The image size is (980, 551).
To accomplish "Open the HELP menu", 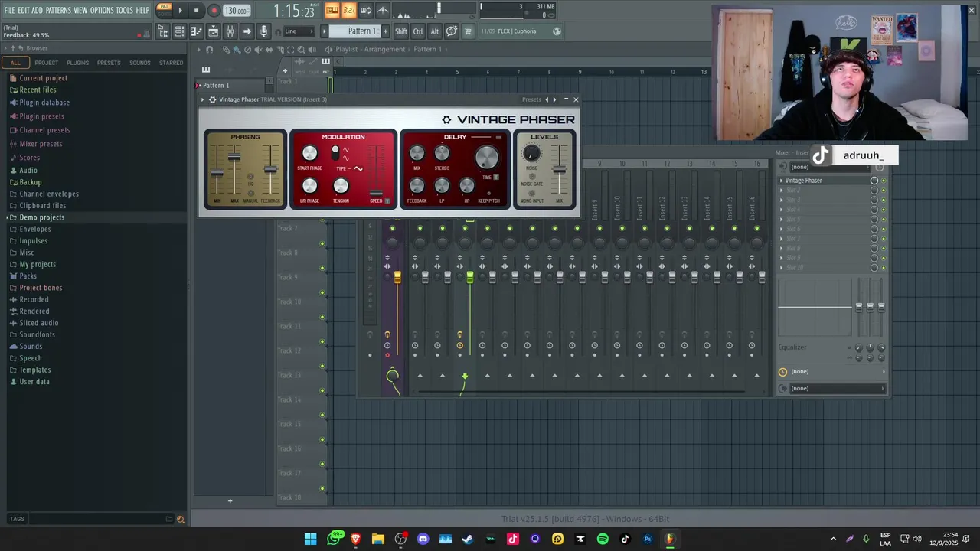I will click(143, 10).
